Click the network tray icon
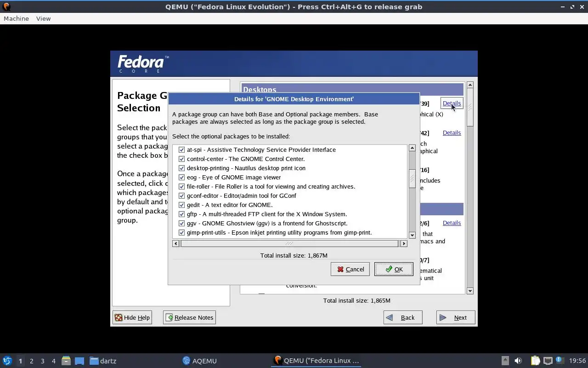 pyautogui.click(x=548, y=361)
